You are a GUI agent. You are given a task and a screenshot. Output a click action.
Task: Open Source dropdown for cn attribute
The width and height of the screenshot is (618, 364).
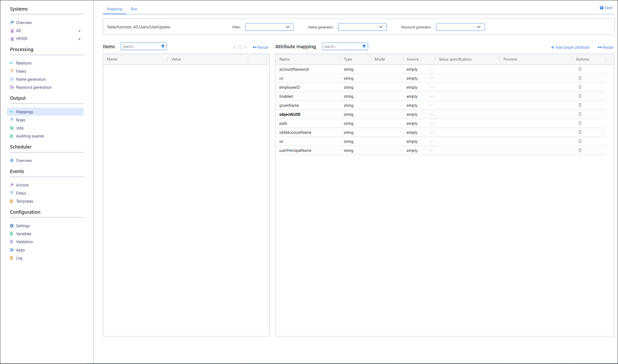[x=431, y=78]
